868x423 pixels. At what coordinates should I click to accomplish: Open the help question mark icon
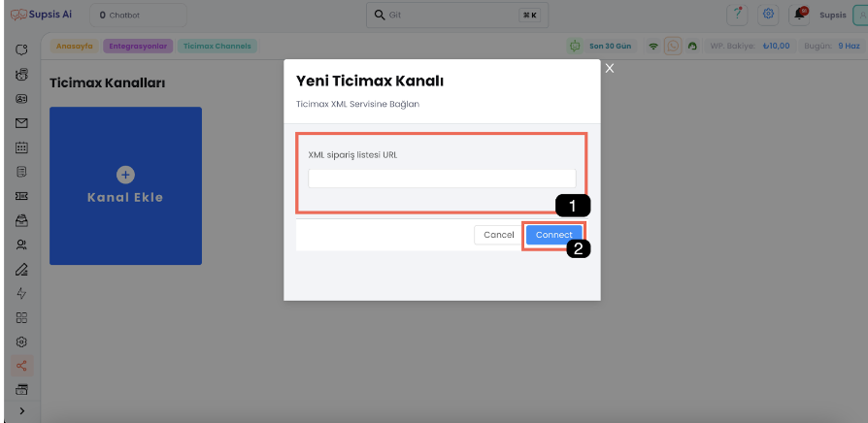tap(737, 15)
